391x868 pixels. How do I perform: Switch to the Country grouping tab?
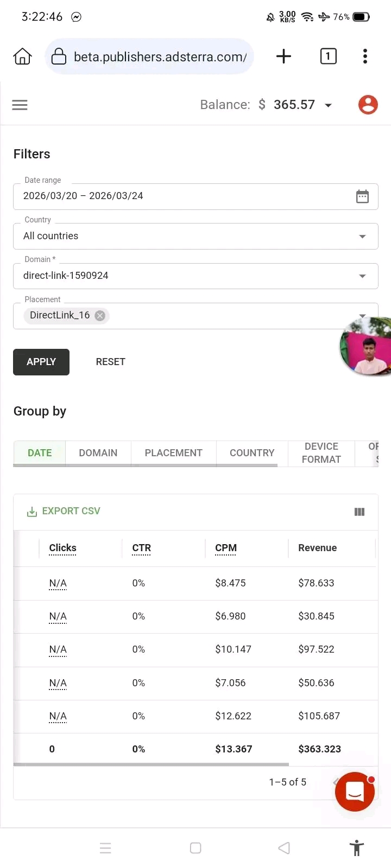coord(252,453)
